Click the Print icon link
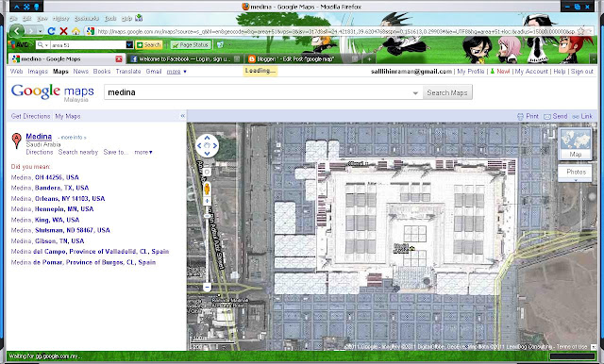Image resolution: width=604 pixels, height=364 pixels. click(x=528, y=116)
